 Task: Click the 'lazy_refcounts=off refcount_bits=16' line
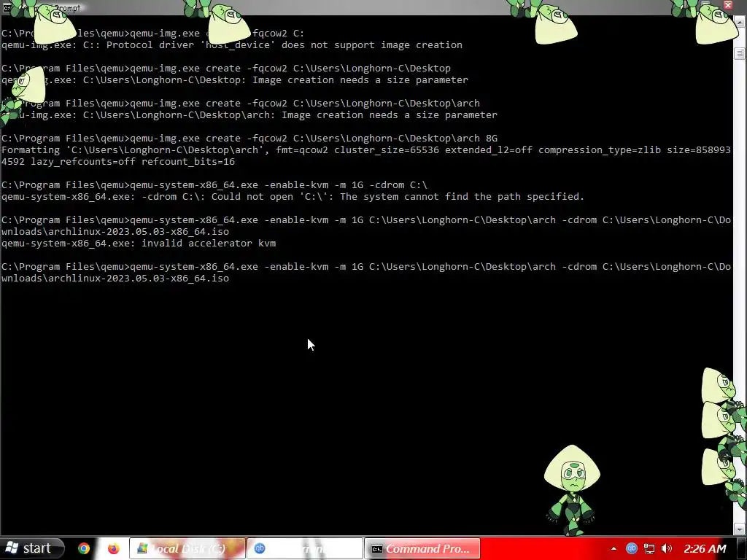(x=118, y=162)
